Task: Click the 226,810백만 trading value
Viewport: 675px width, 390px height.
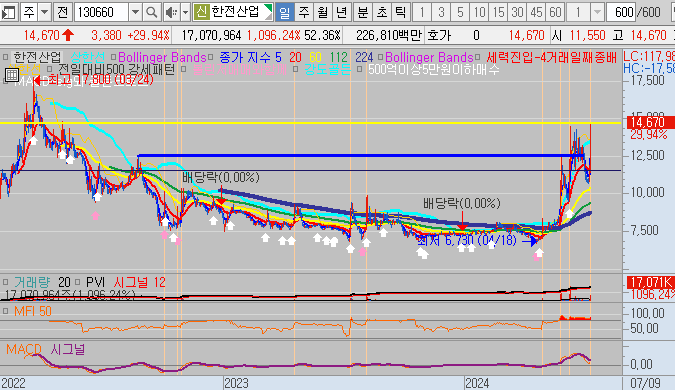Action: [389, 35]
